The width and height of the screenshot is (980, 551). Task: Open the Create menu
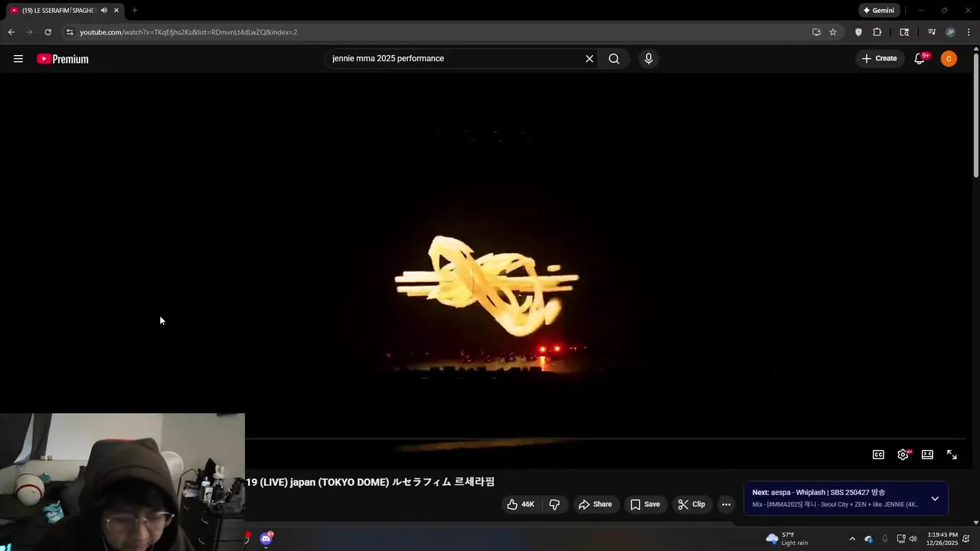[879, 59]
